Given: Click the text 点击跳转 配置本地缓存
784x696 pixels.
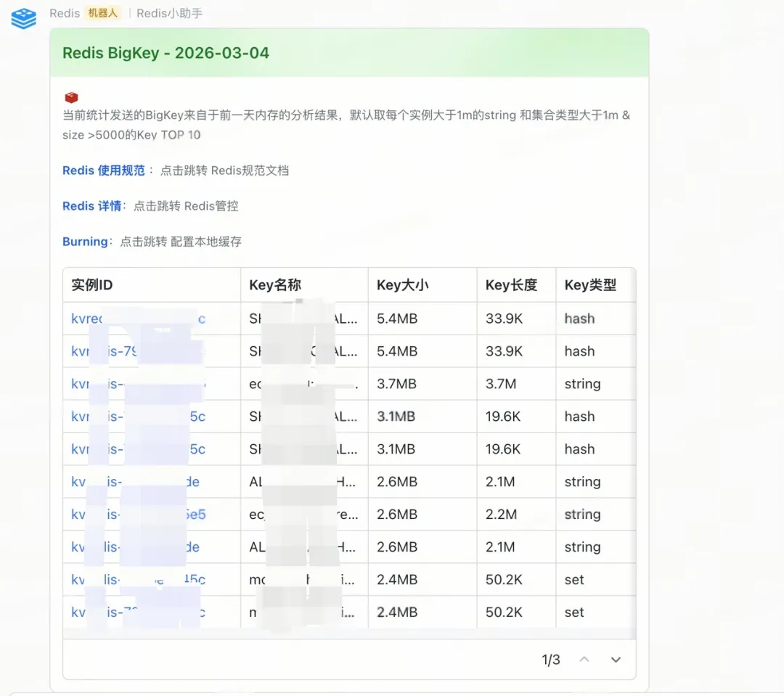Looking at the screenshot, I should point(181,242).
